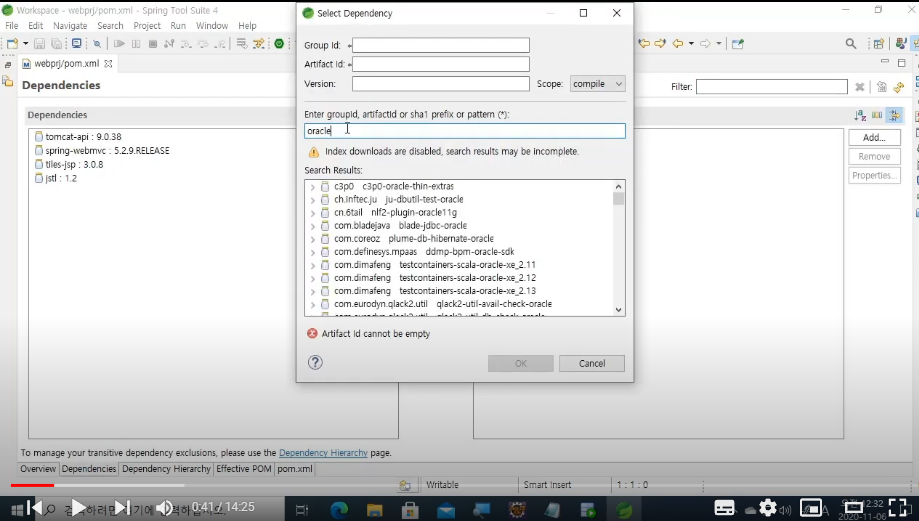Switch to the Dependency Hierarchy tab
919x521 pixels.
166,469
